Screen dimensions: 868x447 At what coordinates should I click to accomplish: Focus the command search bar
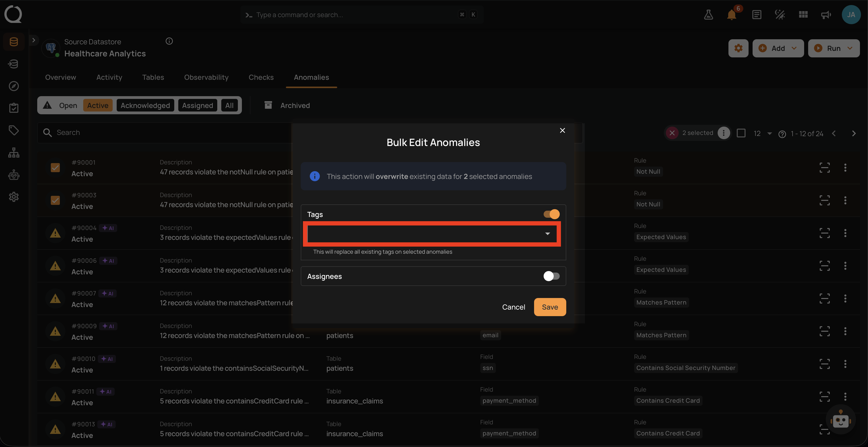pos(362,15)
